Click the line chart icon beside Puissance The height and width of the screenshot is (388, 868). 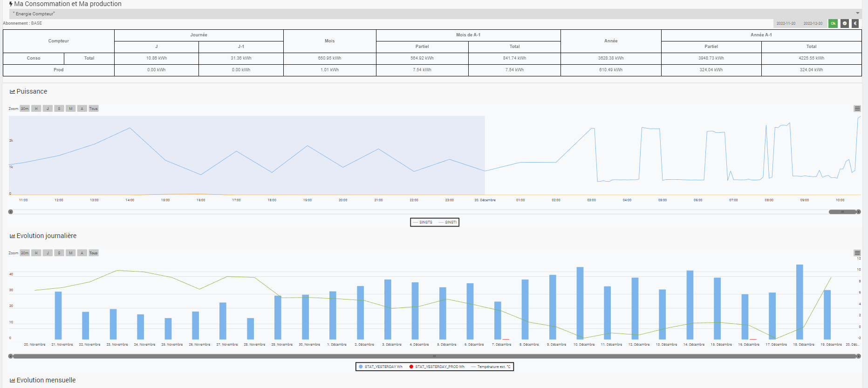[x=13, y=92]
